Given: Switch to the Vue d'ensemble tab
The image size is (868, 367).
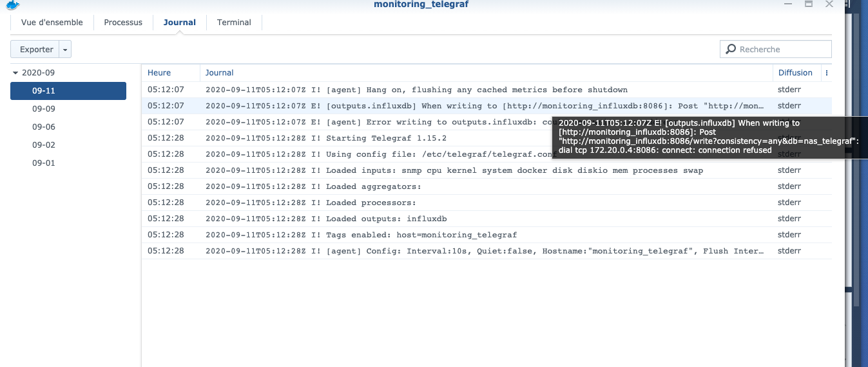Looking at the screenshot, I should (x=52, y=23).
